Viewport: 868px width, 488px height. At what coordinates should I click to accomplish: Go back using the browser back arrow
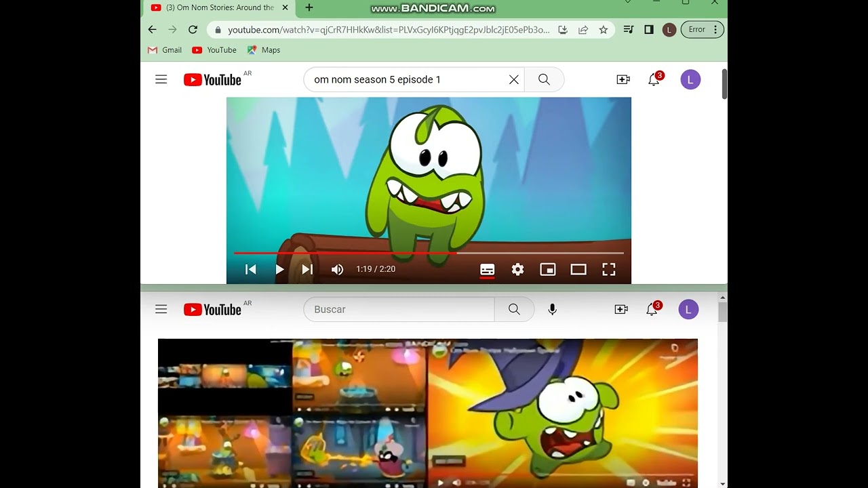pos(152,30)
